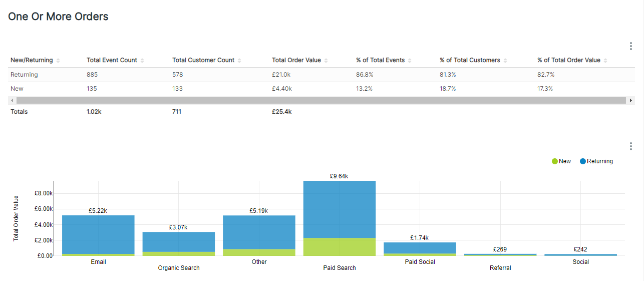
Task: Click the Paid Social bar's blue segment
Action: point(420,248)
